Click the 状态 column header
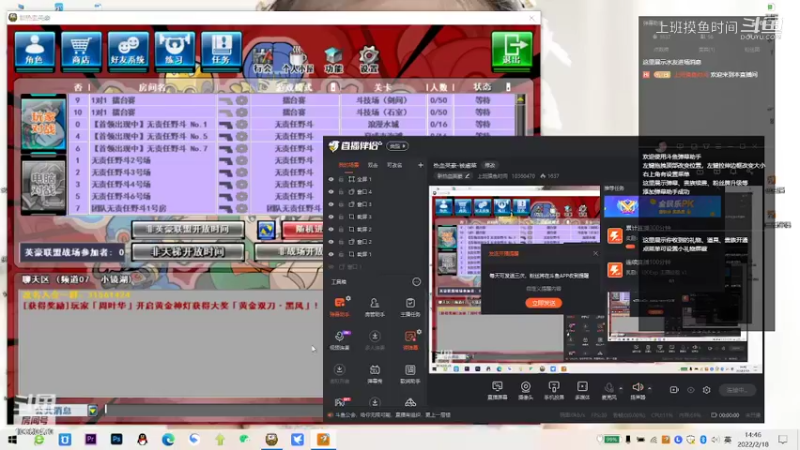The image size is (800, 450). 482,87
